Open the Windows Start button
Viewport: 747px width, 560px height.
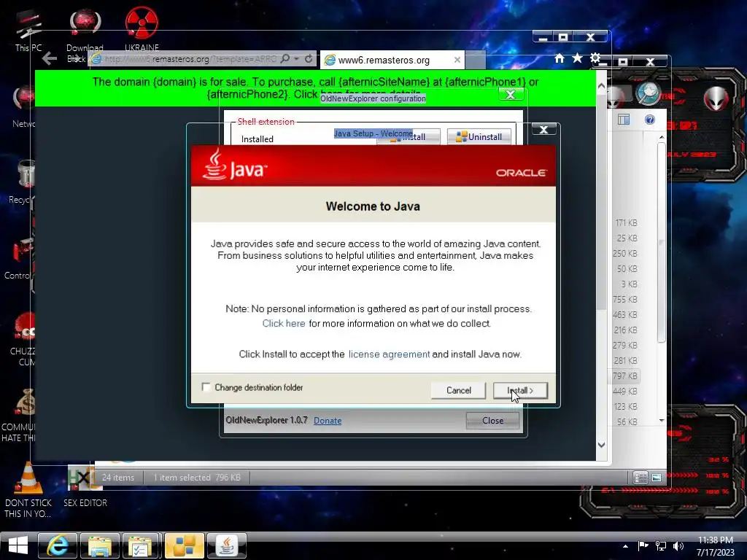coord(18,545)
